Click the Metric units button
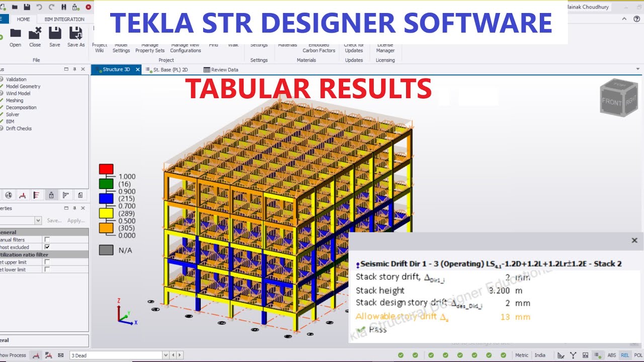 (522, 355)
